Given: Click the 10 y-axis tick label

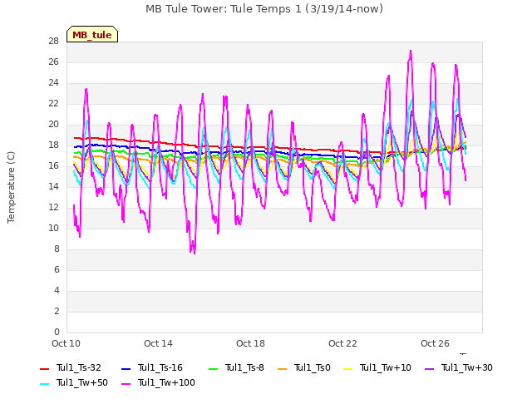Looking at the screenshot, I should pyautogui.click(x=54, y=229).
